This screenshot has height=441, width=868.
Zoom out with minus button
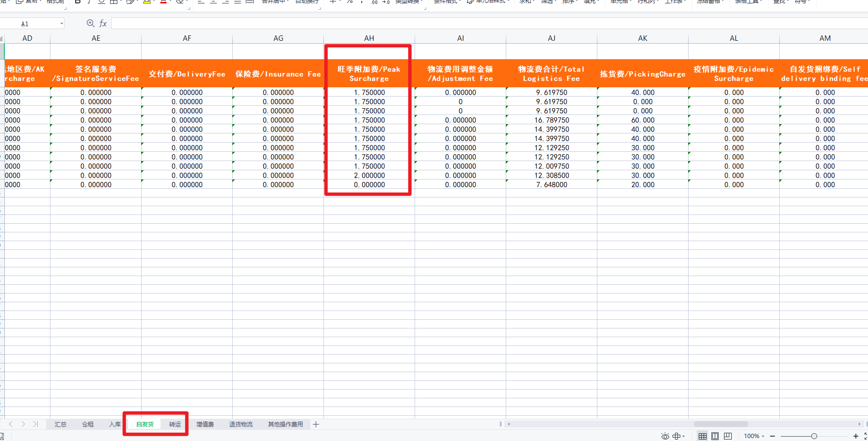point(772,436)
